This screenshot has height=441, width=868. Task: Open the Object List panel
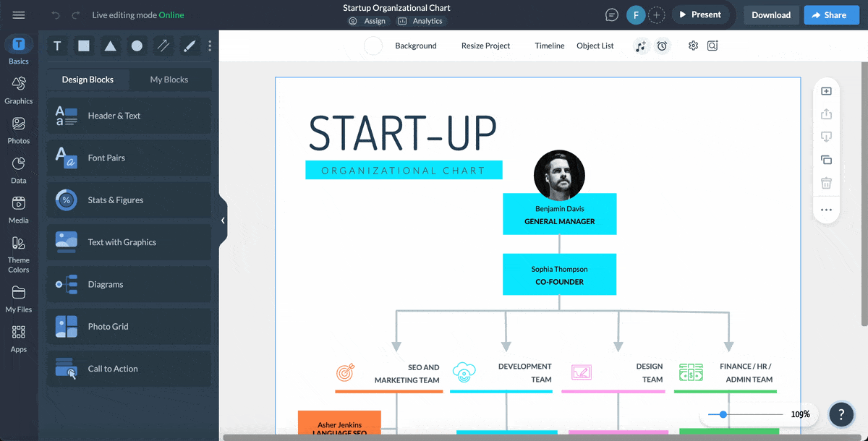pos(595,46)
